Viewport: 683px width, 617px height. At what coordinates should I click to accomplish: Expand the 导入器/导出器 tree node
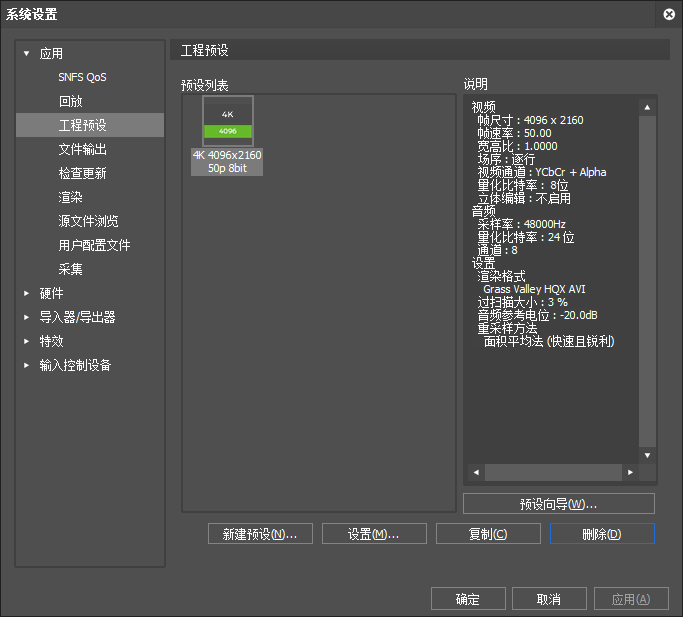tap(27, 317)
